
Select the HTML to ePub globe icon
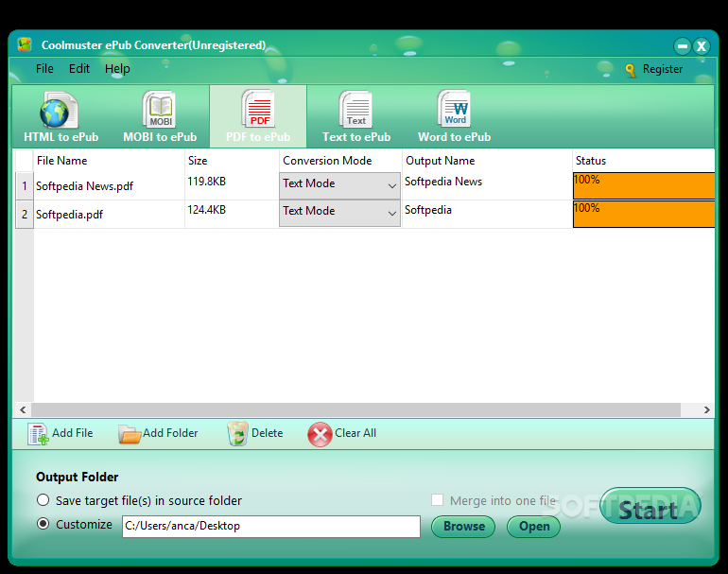pyautogui.click(x=59, y=110)
